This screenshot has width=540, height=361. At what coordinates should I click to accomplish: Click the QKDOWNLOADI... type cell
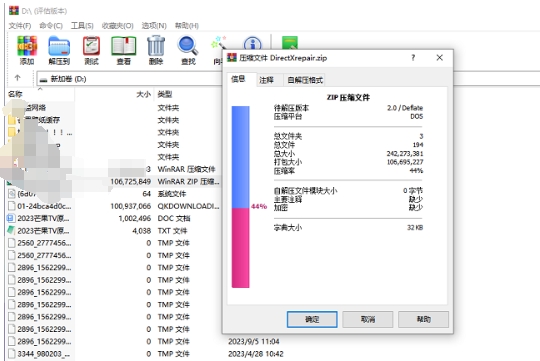tap(188, 206)
